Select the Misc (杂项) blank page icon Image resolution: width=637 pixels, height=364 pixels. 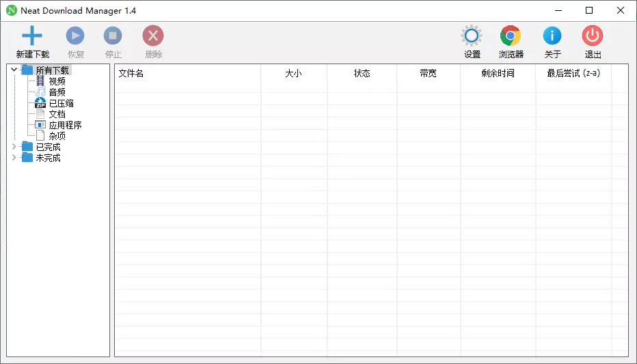pyautogui.click(x=40, y=135)
